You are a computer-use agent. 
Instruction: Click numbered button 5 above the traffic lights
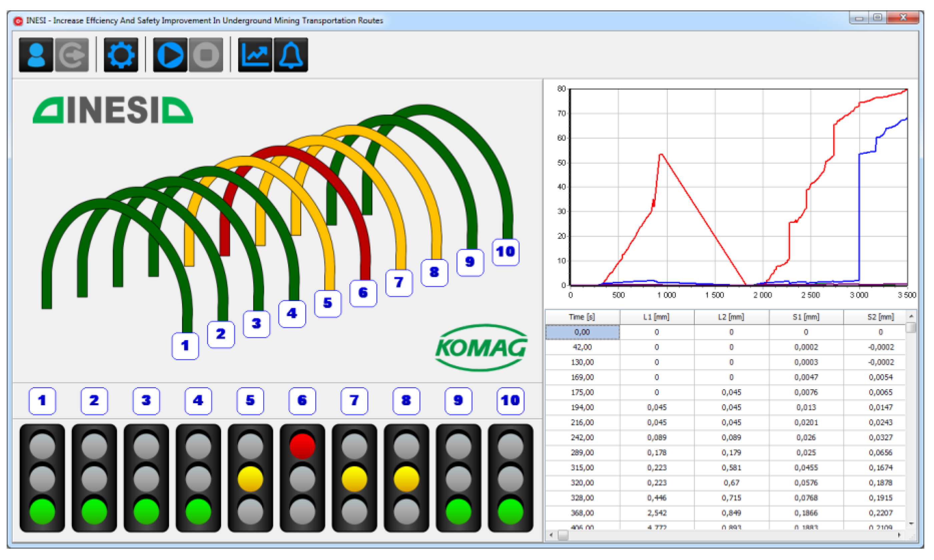[250, 401]
